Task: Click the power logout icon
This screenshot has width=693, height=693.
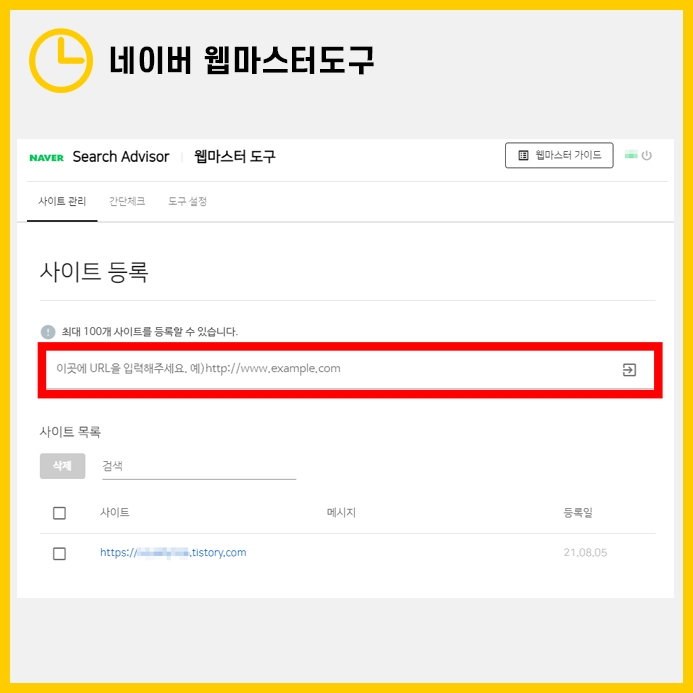Action: [x=646, y=156]
